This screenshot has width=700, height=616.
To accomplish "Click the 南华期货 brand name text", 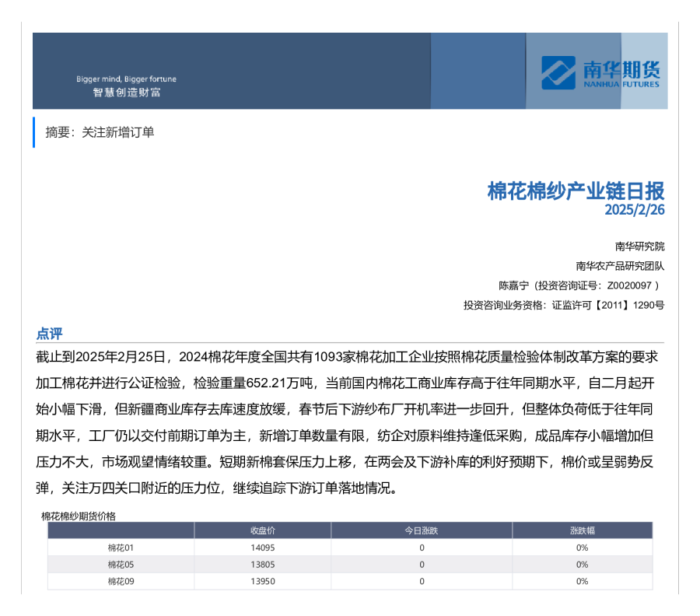I will point(621,68).
